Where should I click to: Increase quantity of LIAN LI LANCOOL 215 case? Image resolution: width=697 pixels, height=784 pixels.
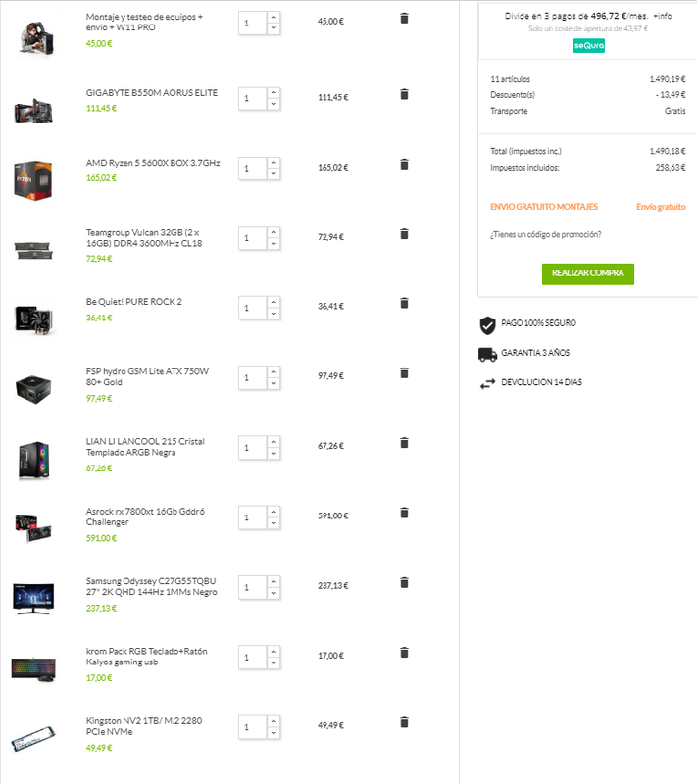point(273,442)
